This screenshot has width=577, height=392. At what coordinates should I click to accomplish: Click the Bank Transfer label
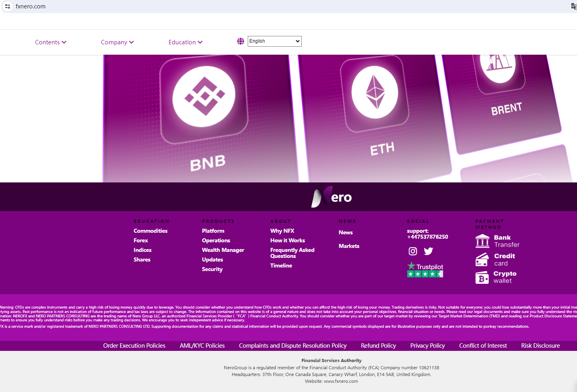point(507,241)
